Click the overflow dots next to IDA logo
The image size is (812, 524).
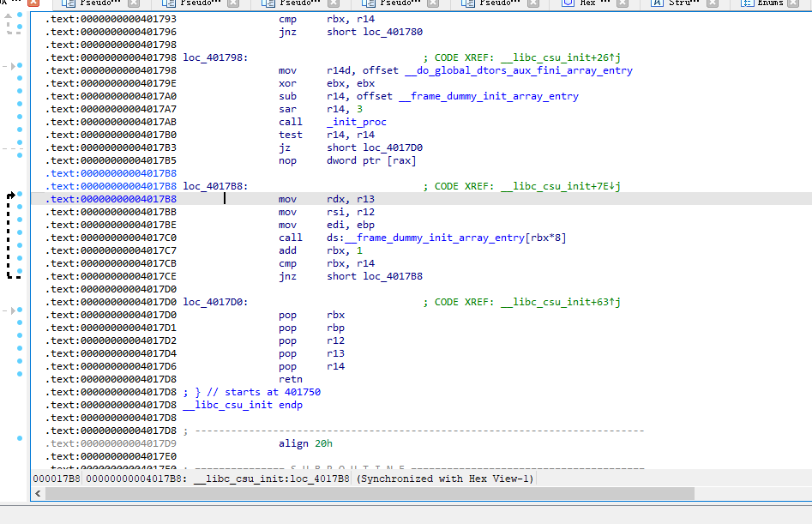coord(15,3)
